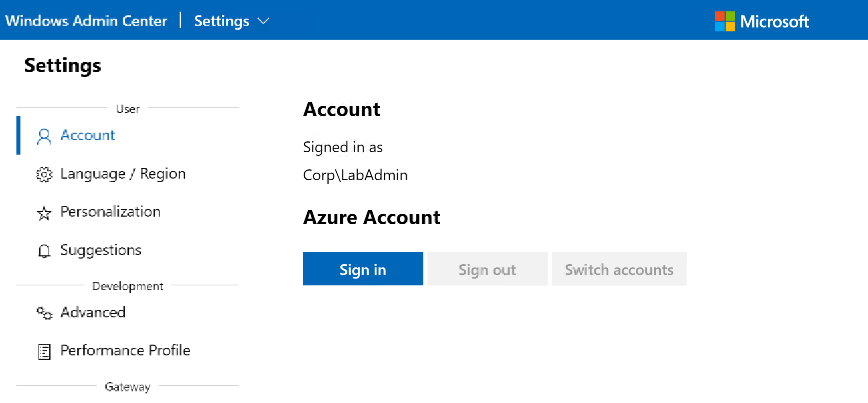Click the Microsoft logo icon
868x403 pixels.
coord(724,21)
